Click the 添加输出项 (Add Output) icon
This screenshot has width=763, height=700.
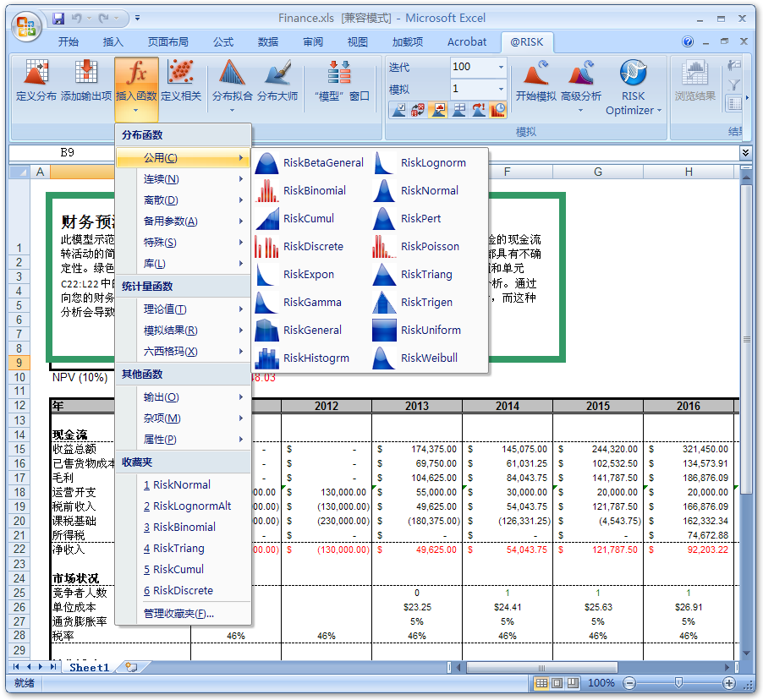pos(86,81)
